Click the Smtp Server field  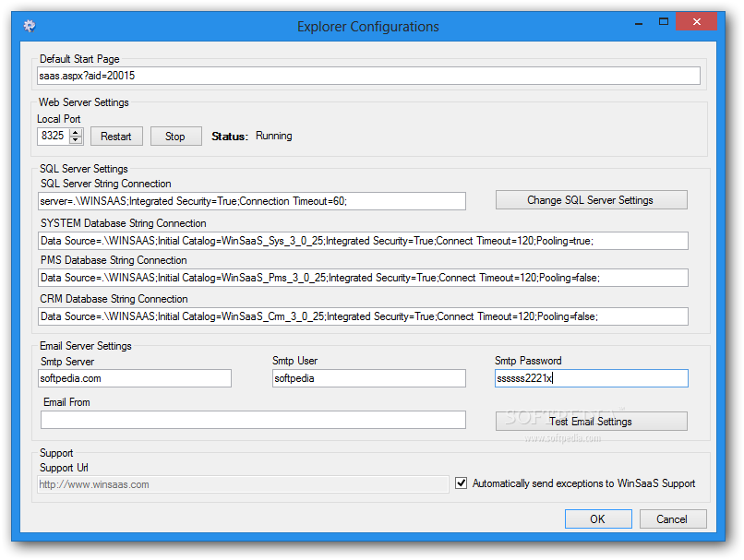click(135, 378)
